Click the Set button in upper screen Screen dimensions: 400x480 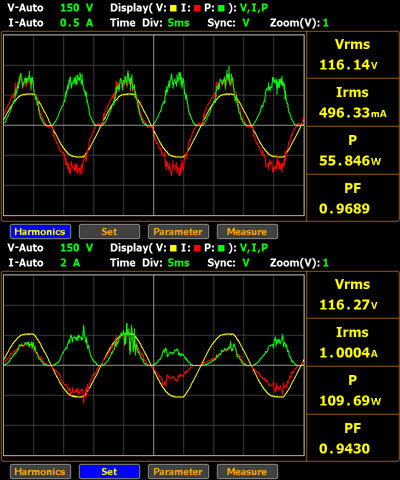pyautogui.click(x=109, y=231)
